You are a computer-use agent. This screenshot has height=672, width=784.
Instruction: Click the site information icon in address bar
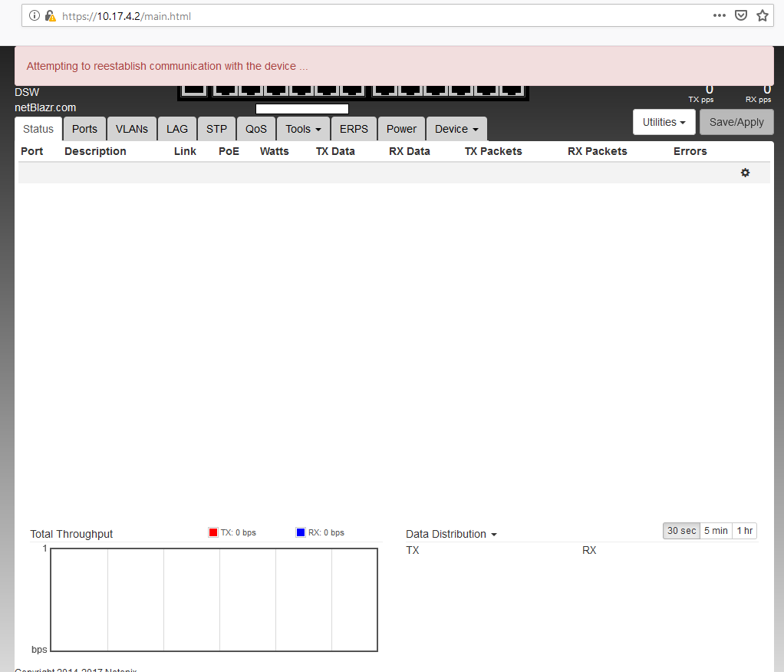click(x=35, y=15)
